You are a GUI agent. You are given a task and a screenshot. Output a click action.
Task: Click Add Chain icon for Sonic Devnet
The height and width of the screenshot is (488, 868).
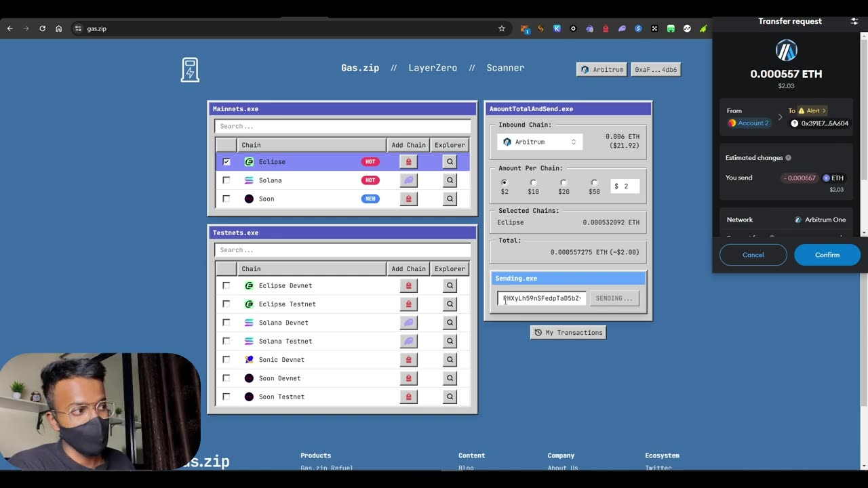pyautogui.click(x=408, y=360)
